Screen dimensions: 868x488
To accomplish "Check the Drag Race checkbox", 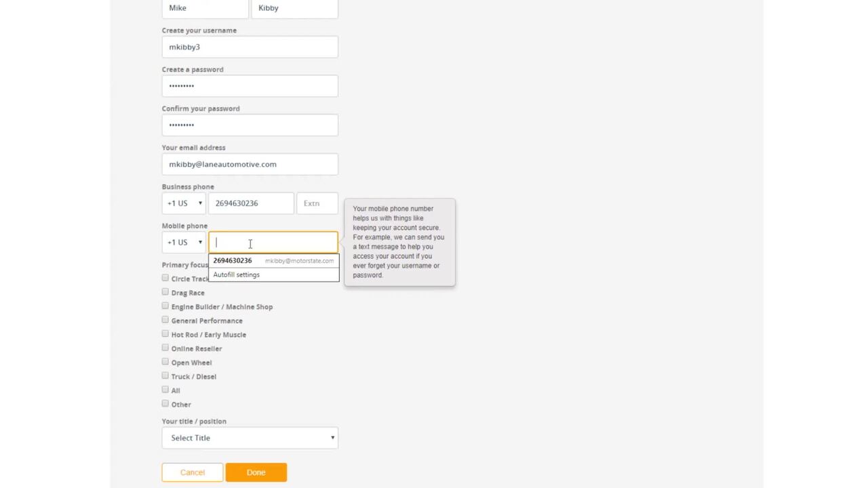I will pyautogui.click(x=165, y=292).
